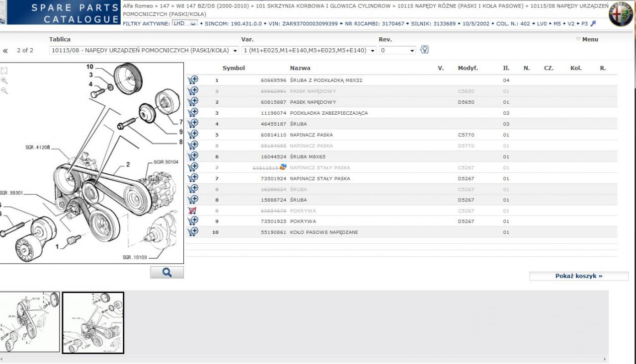Image resolution: width=636 pixels, height=364 pixels.
Task: Open the Rev. revision dropdown
Action: [x=397, y=50]
